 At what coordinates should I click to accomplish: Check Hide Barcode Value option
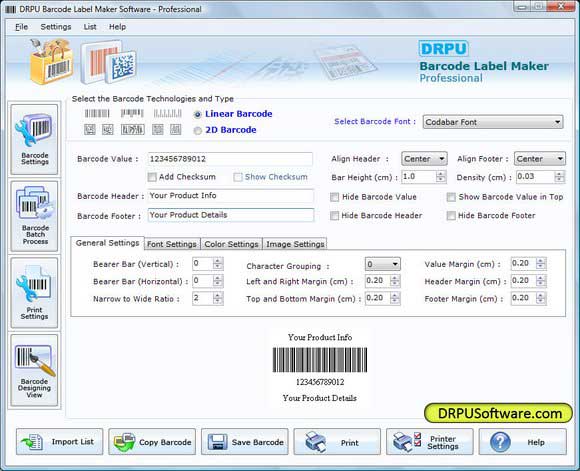pos(334,197)
